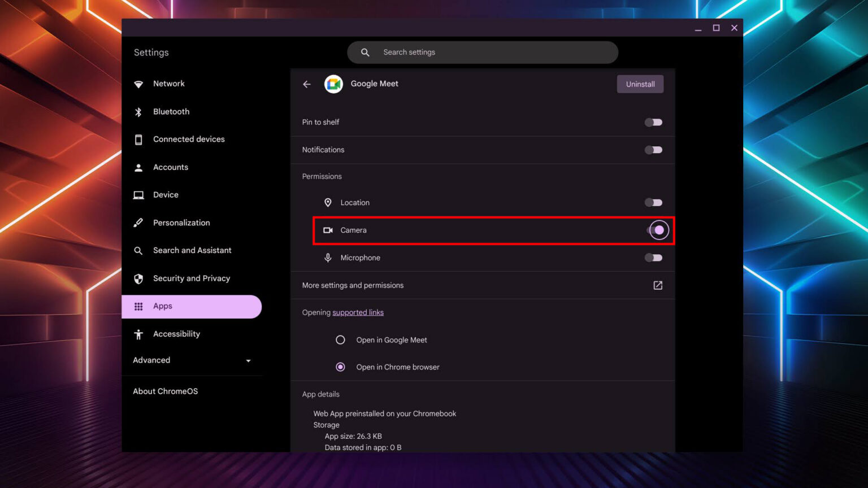Open the supported links page
The height and width of the screenshot is (488, 868).
tap(358, 312)
